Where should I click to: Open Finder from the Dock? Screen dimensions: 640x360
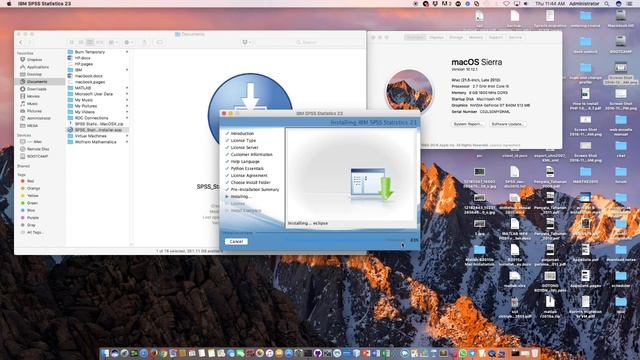(x=105, y=353)
